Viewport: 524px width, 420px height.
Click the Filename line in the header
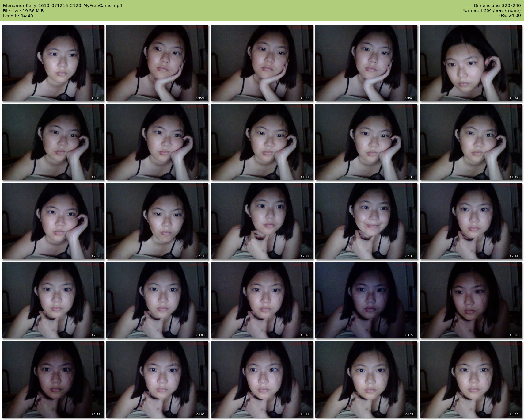[63, 6]
